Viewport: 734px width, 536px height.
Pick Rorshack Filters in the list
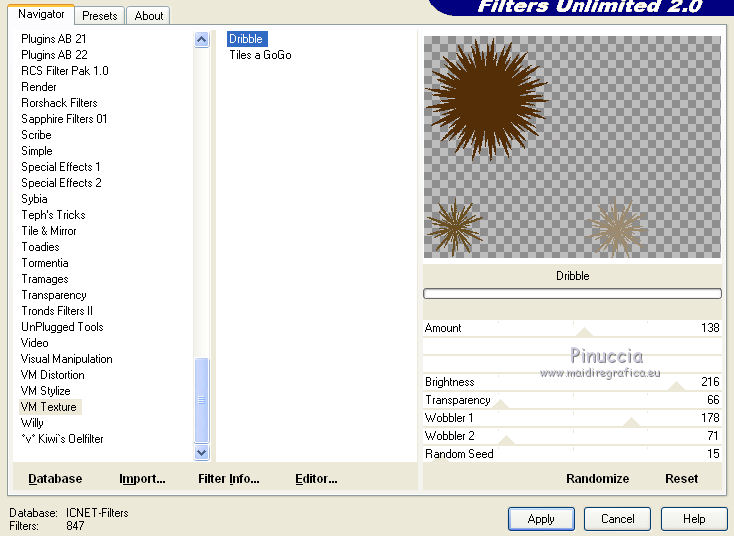[59, 103]
